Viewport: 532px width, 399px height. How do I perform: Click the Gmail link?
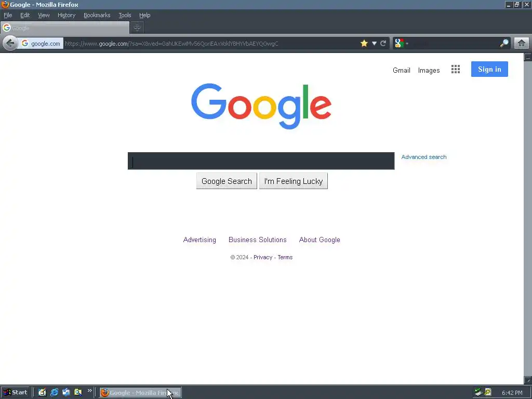click(x=402, y=70)
